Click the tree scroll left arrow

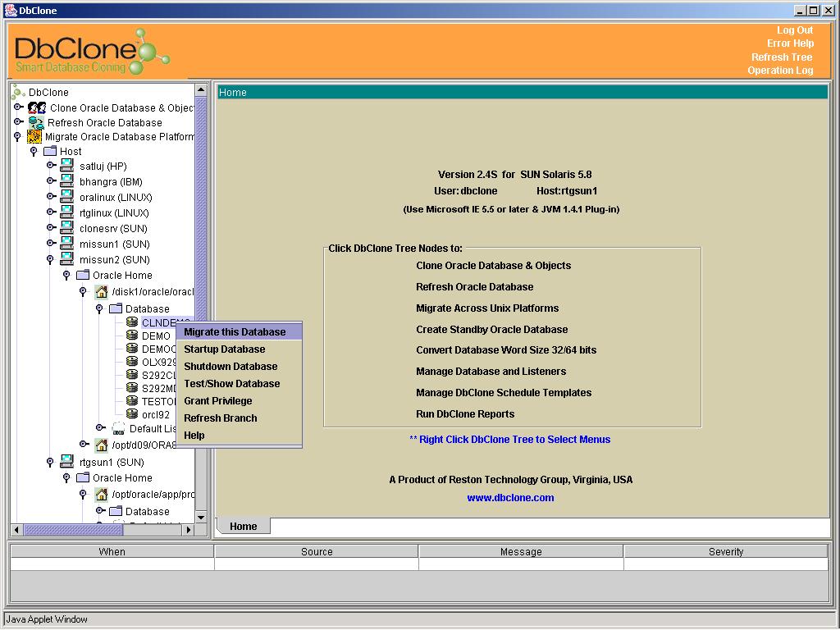coord(16,530)
